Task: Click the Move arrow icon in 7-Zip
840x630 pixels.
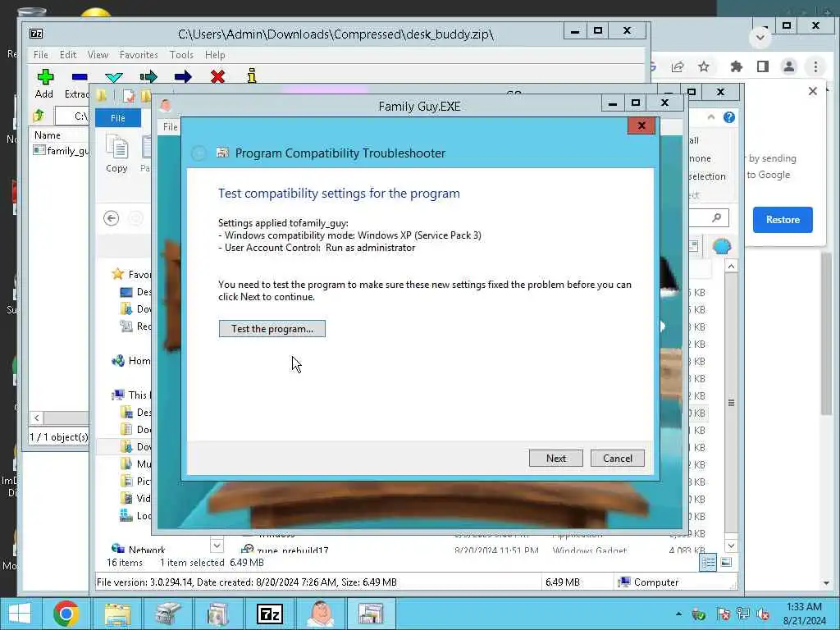Action: pos(183,77)
